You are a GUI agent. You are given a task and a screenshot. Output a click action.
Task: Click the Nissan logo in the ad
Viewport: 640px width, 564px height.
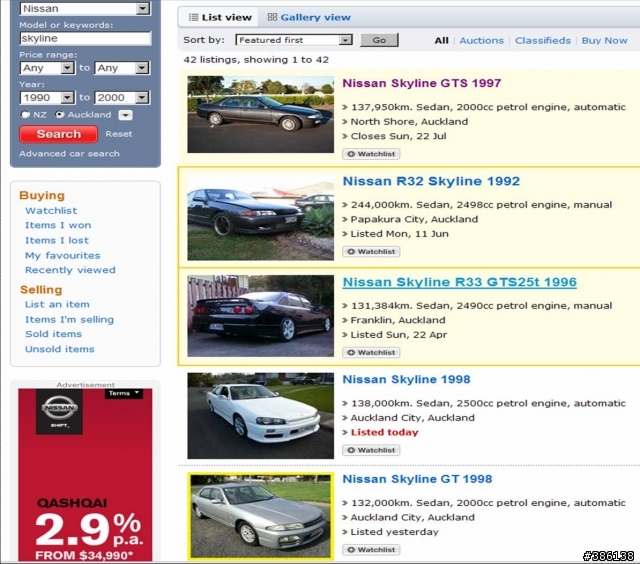(x=60, y=411)
